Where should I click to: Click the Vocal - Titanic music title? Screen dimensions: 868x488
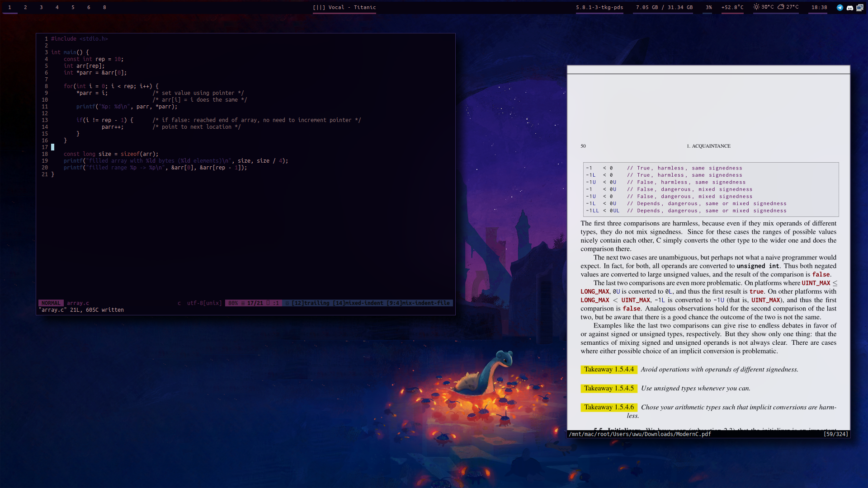pos(352,7)
